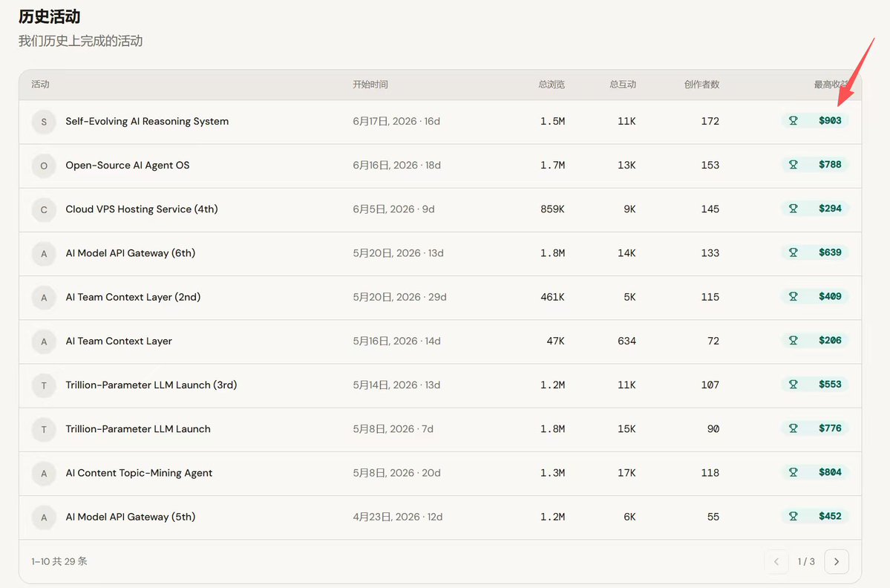The image size is (890, 588).
Task: Click the 1 / 3 page indicator
Action: click(x=806, y=561)
